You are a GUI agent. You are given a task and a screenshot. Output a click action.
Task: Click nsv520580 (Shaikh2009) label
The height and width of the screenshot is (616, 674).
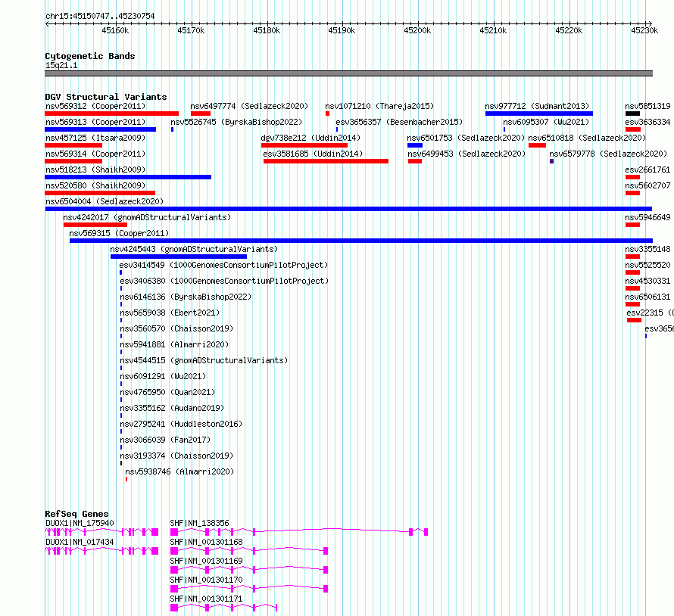(x=95, y=185)
